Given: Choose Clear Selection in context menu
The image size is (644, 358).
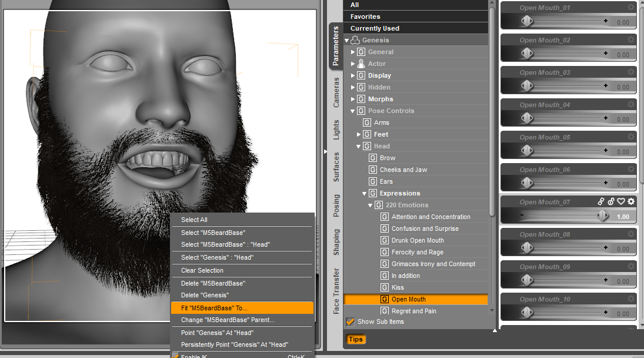Looking at the screenshot, I should pyautogui.click(x=242, y=270).
